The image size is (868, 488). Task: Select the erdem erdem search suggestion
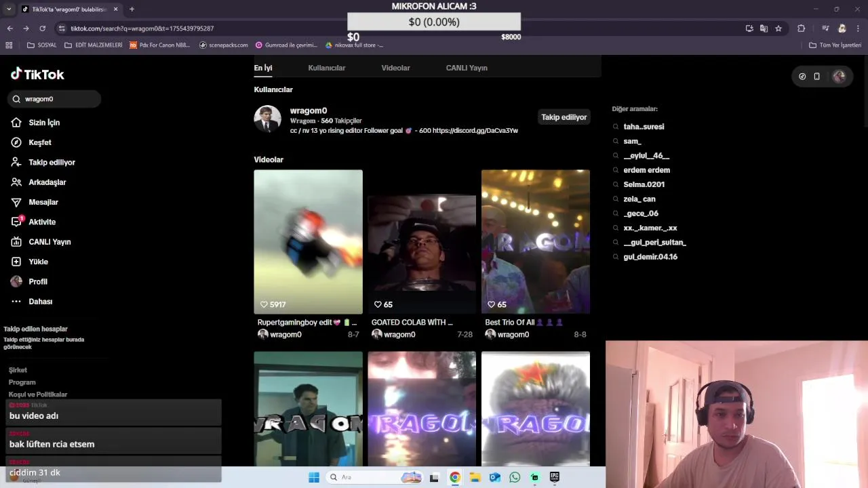646,170
